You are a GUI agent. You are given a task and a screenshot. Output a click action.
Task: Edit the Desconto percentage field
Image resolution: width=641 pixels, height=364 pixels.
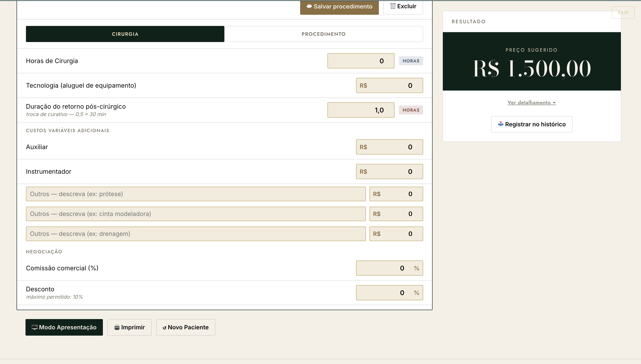pos(389,293)
